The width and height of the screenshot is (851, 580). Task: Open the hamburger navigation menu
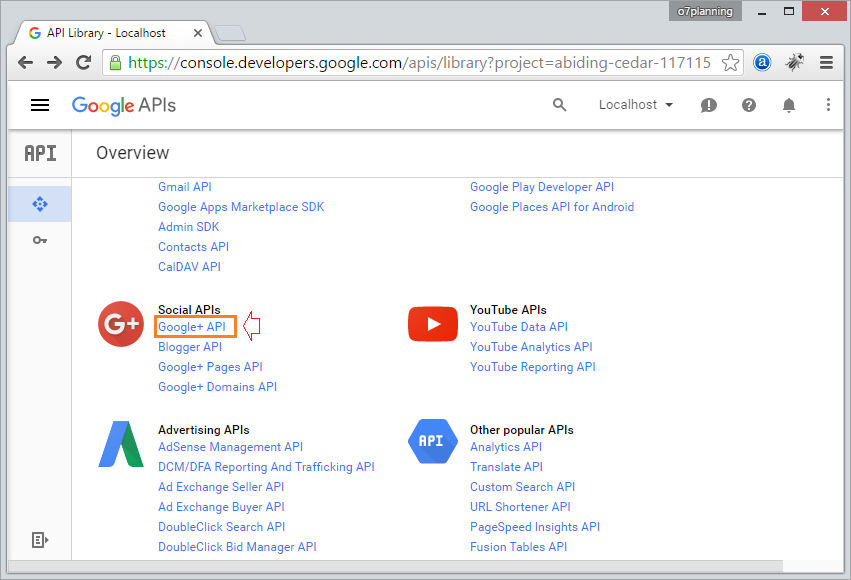(40, 105)
